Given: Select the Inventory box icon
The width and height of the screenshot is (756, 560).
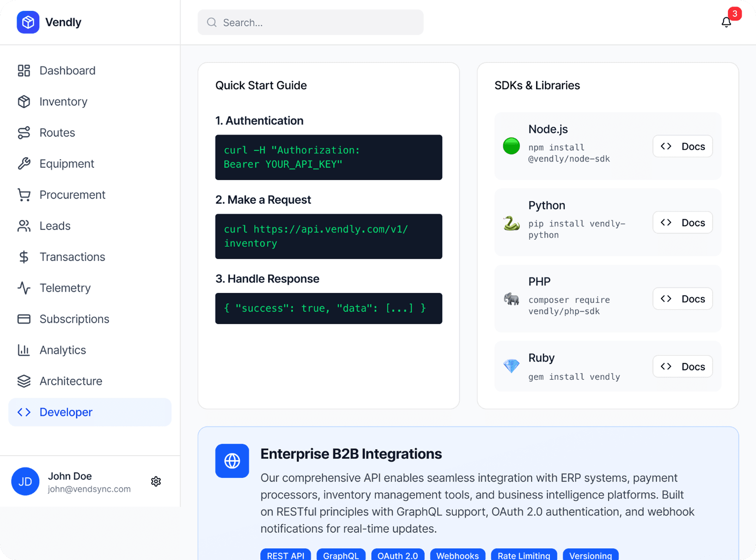Looking at the screenshot, I should coord(24,102).
